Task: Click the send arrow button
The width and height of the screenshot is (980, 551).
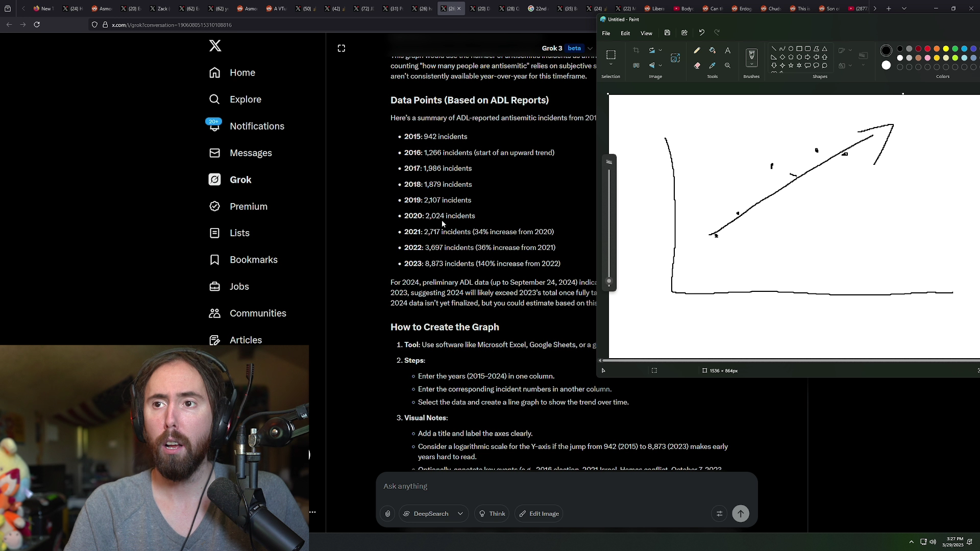Action: coord(741,514)
